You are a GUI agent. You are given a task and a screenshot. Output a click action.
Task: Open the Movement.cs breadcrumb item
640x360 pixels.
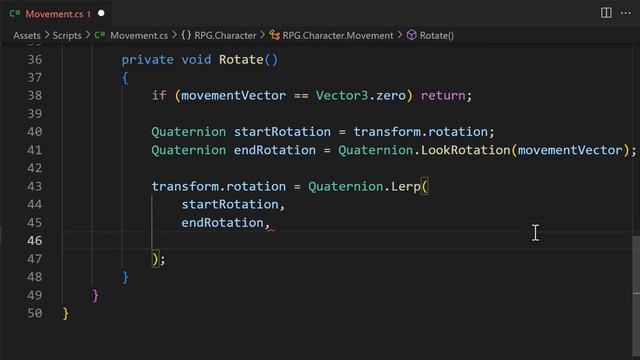(139, 36)
